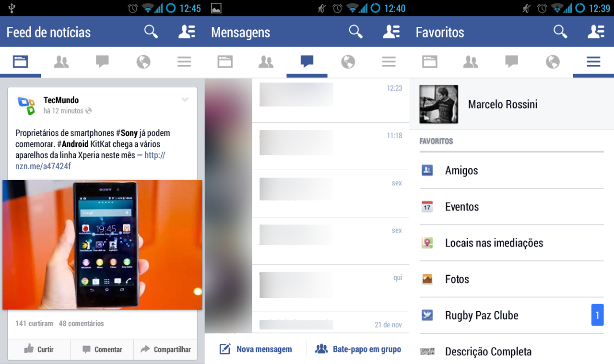Tap the Curtir button
This screenshot has height=364, width=614.
pyautogui.click(x=39, y=350)
